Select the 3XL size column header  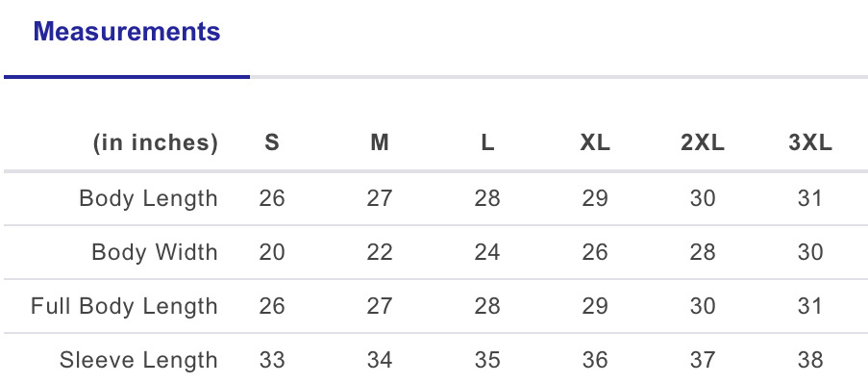pos(810,143)
